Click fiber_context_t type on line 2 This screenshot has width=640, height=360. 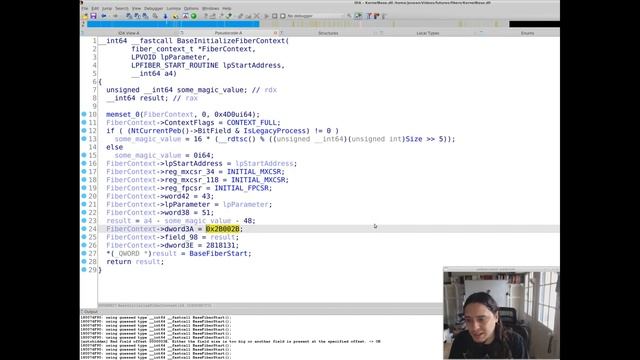coord(162,49)
